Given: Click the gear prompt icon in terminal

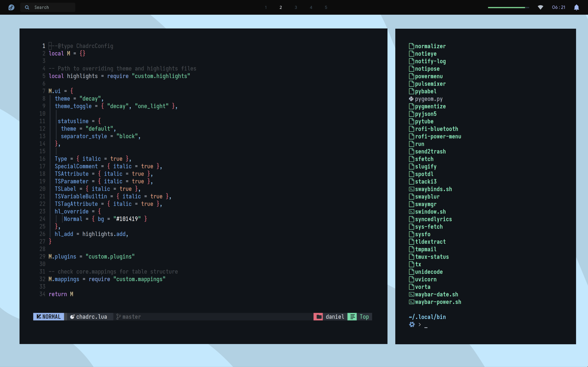Looking at the screenshot, I should pyautogui.click(x=412, y=324).
